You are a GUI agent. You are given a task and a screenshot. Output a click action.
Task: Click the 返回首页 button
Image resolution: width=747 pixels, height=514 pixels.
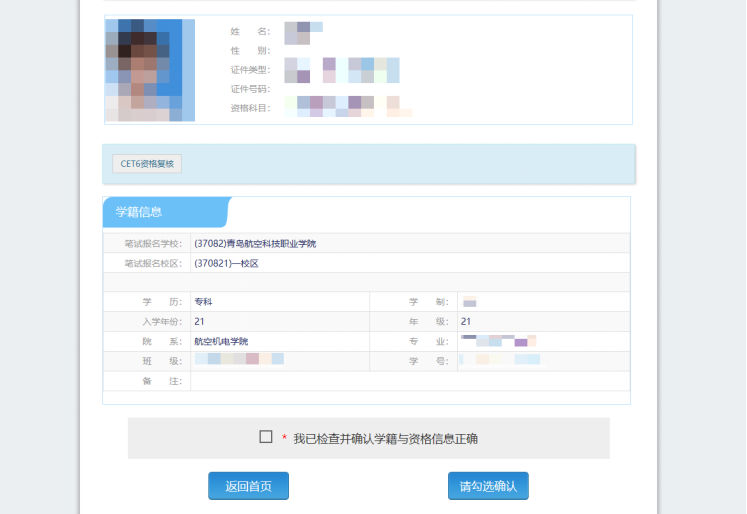(248, 486)
